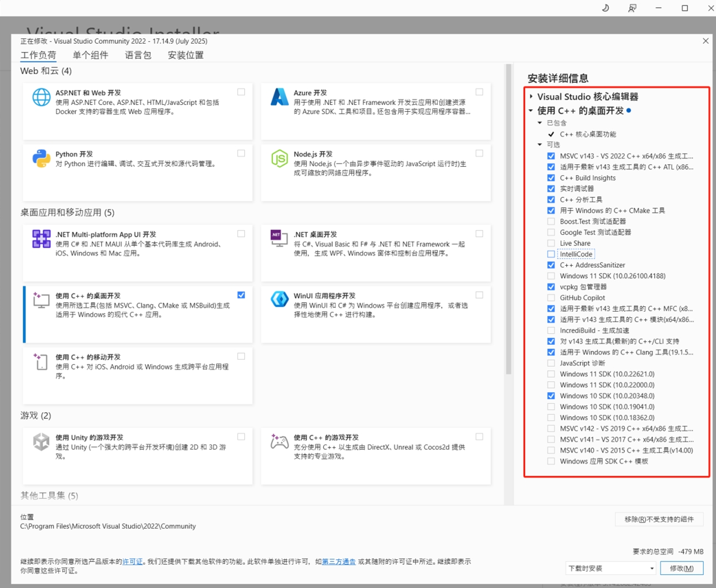Switch to the 安装位置 install locations tab
The height and width of the screenshot is (588, 716).
coord(186,55)
